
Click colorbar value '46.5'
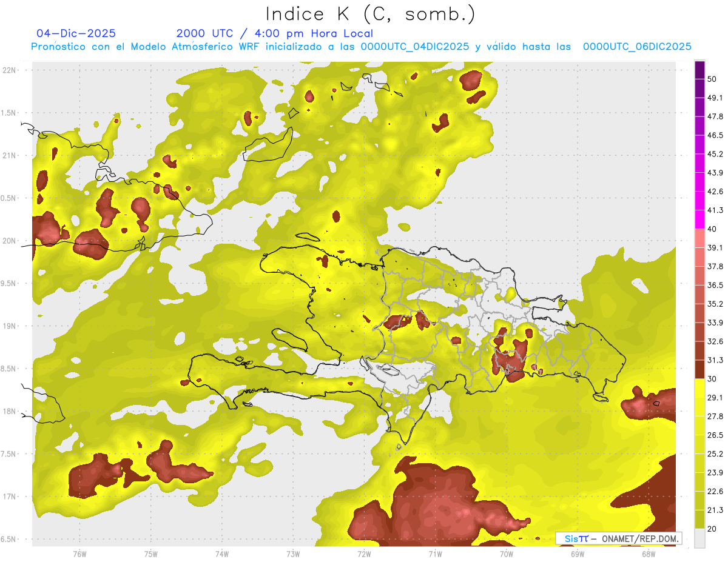pos(715,135)
